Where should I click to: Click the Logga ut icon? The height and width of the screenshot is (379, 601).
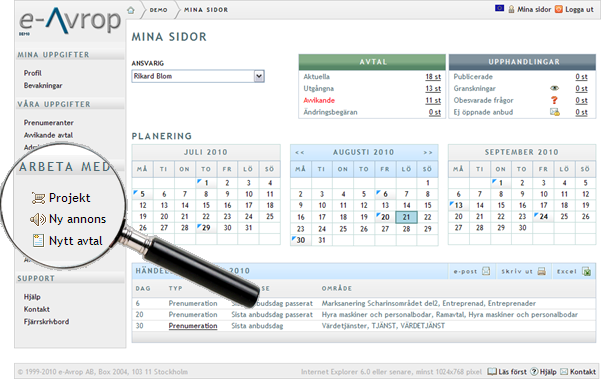559,9
